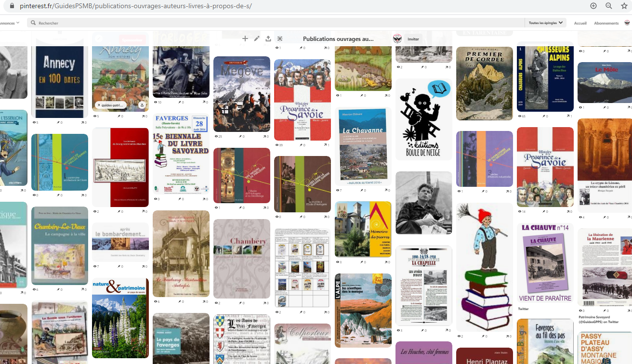
Task: Click the 39 views count under the Province de Savoie pin
Action: coord(279,145)
